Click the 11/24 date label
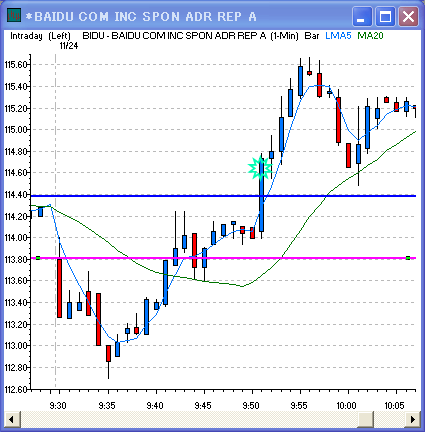 tap(69, 46)
